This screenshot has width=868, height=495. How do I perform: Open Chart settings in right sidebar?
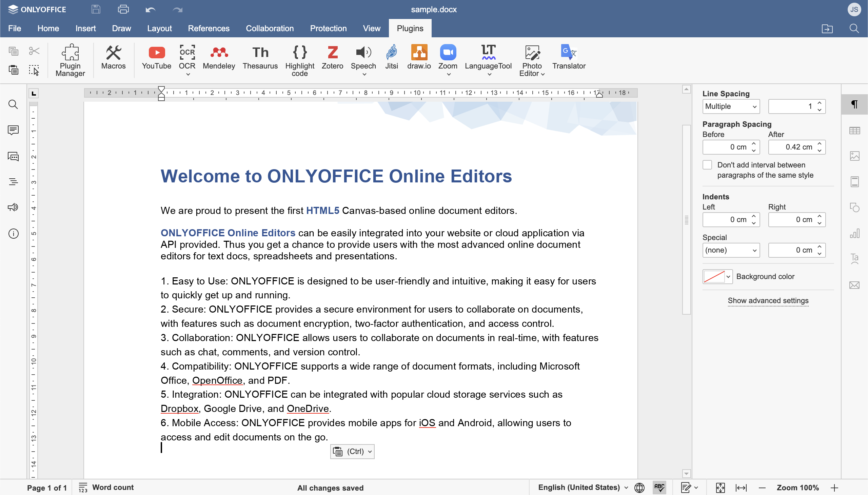(854, 233)
